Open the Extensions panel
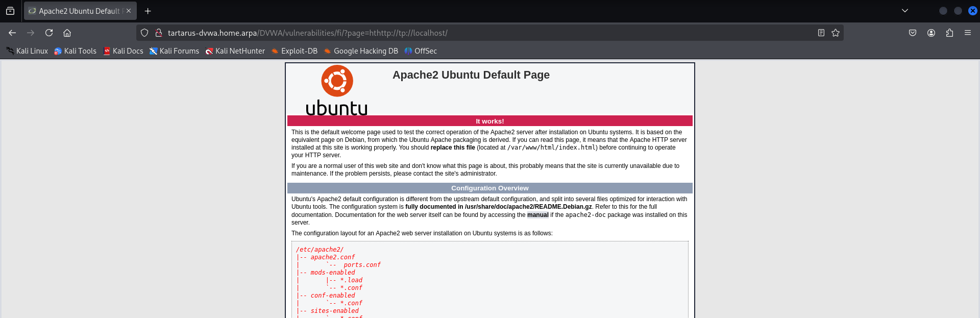The width and height of the screenshot is (980, 318). coord(949,33)
